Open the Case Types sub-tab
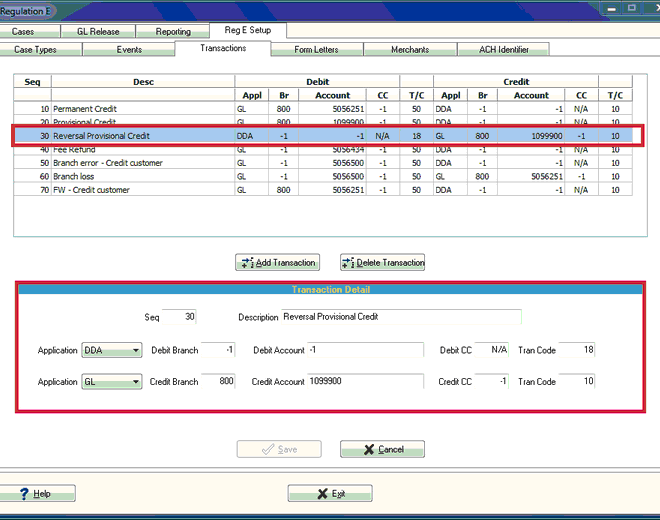 click(x=35, y=49)
